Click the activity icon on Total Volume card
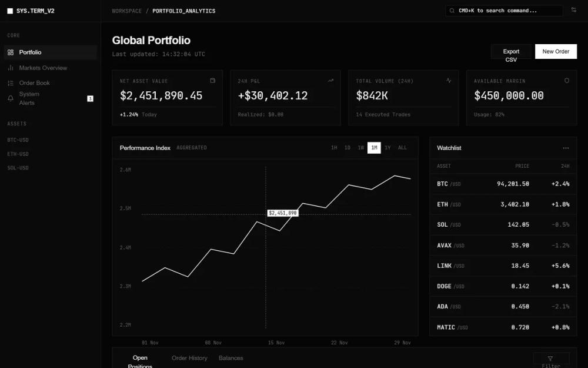This screenshot has height=368, width=588. pos(449,81)
